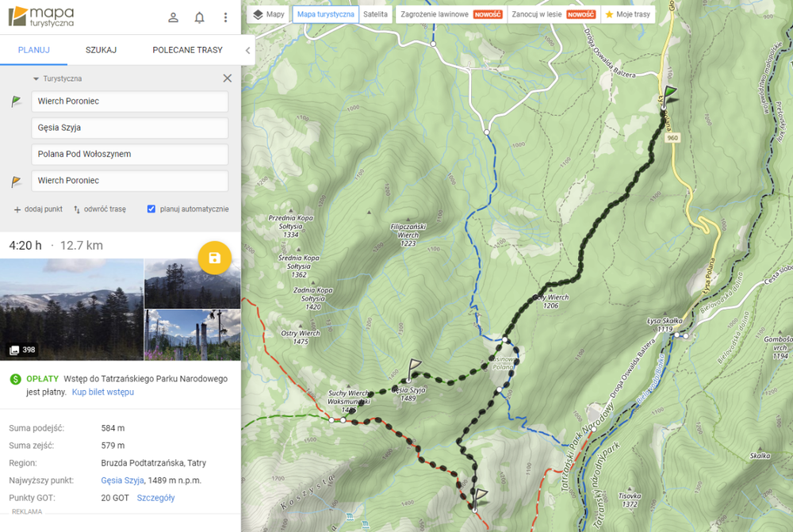Open the Mapy layers dropdown
793x532 pixels.
pos(268,14)
